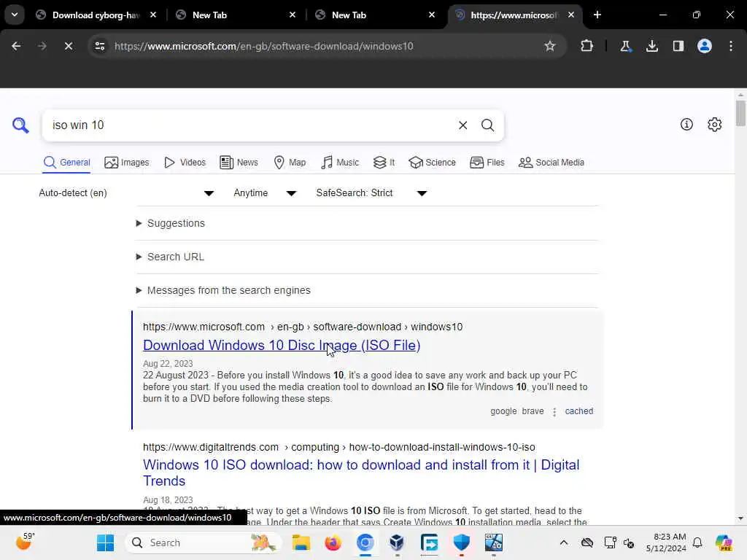Open Download Windows 10 Disc Image link

(x=282, y=345)
